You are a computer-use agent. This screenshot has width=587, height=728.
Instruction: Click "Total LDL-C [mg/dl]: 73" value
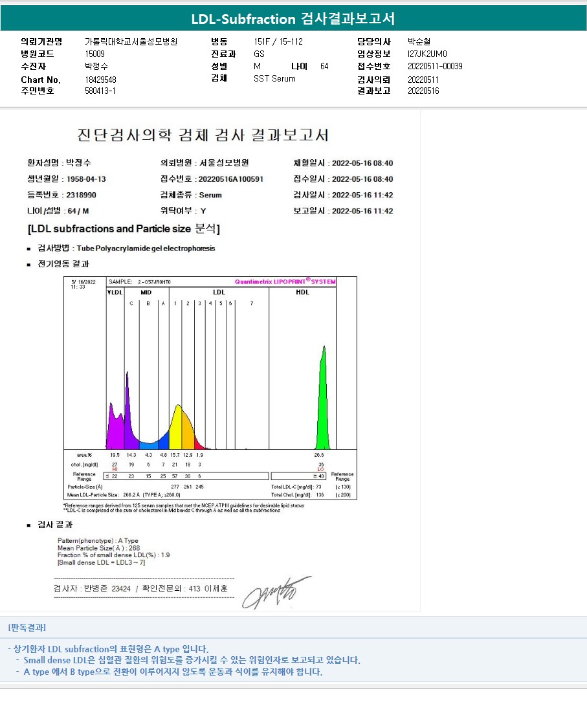tap(296, 487)
